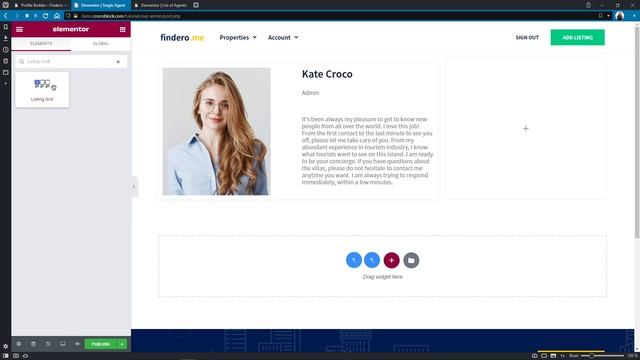Switch to Elementor List of Agents tab
Screen dimensions: 640x360
(161, 5)
